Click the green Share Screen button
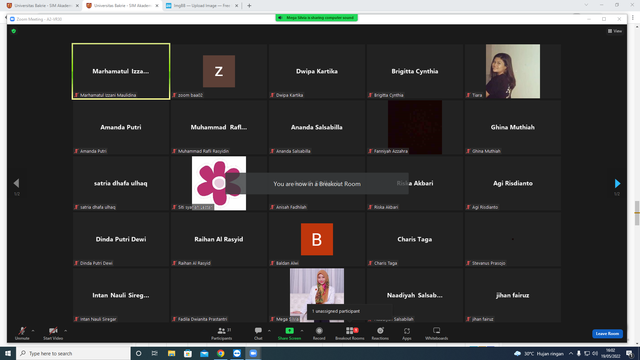The height and width of the screenshot is (360, 640). click(289, 333)
